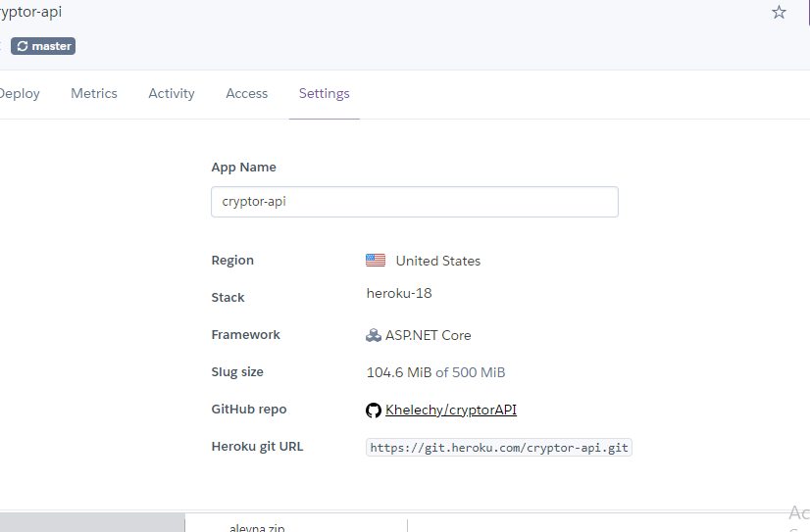Click the master branch badge
The image size is (810, 532).
[43, 46]
